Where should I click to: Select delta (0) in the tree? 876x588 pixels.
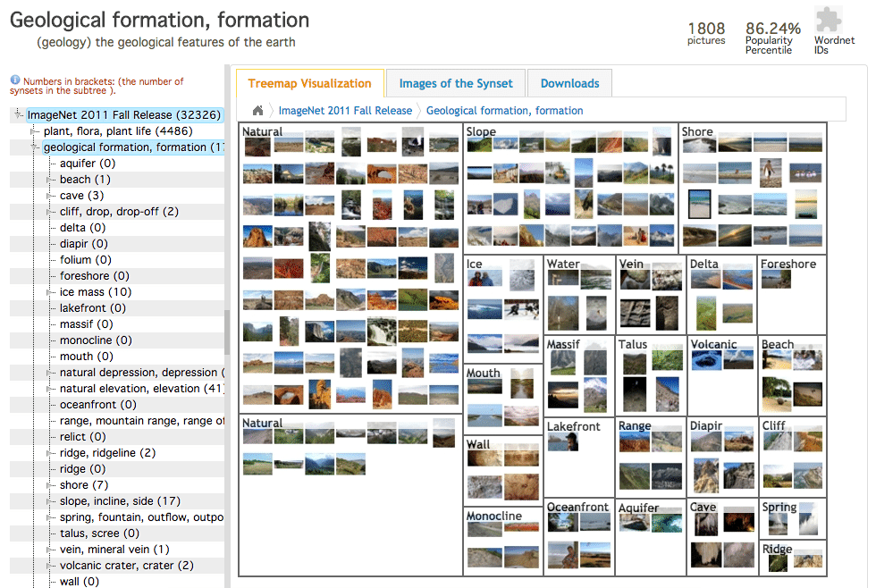pyautogui.click(x=82, y=228)
